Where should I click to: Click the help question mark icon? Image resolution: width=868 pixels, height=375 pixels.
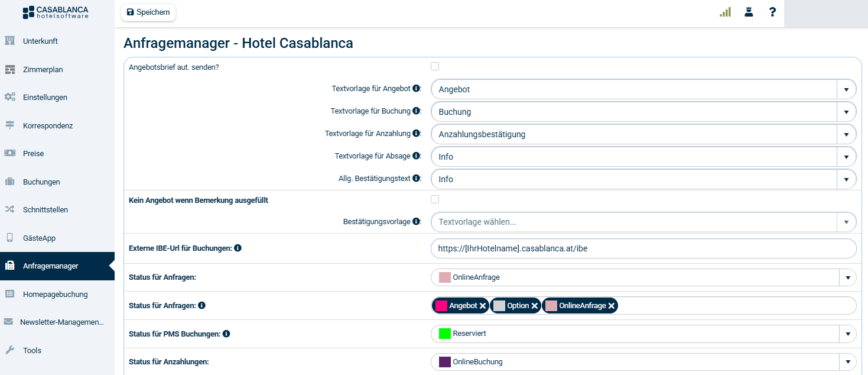[x=772, y=12]
